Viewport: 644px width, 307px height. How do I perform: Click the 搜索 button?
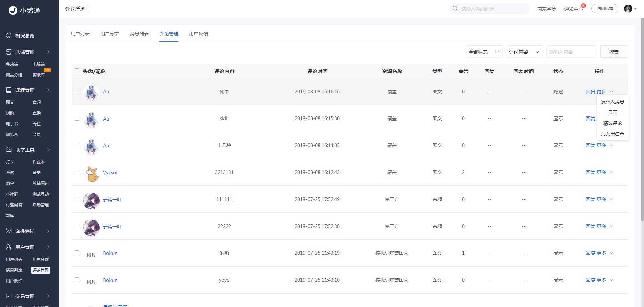tap(614, 52)
